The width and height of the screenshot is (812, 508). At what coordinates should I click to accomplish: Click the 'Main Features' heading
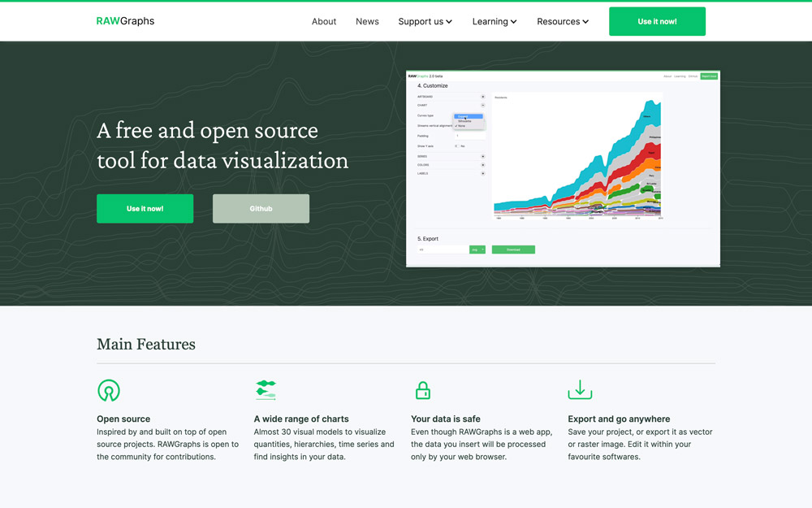coord(146,344)
